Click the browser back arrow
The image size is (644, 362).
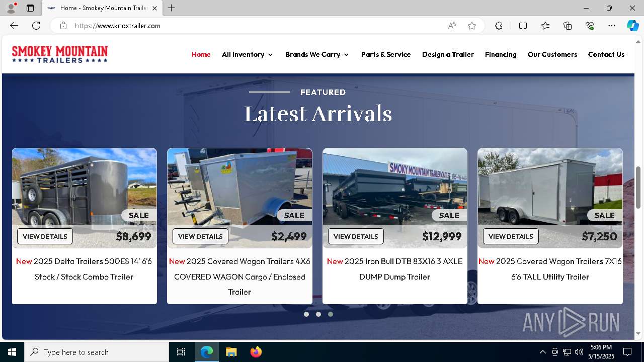14,26
